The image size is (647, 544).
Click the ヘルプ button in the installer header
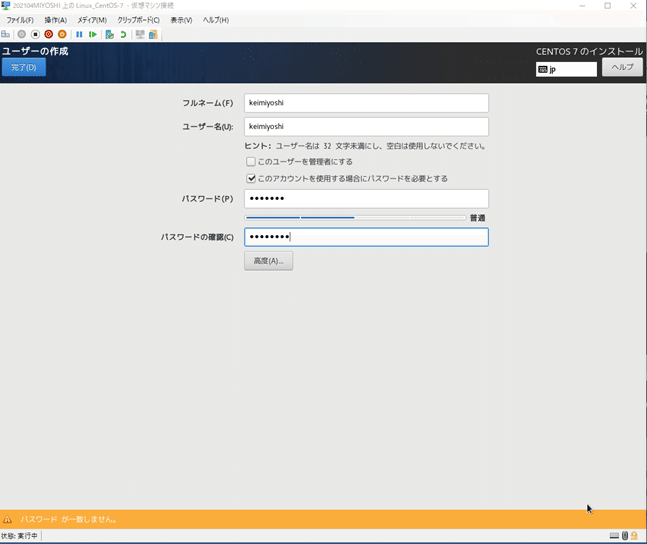[622, 67]
